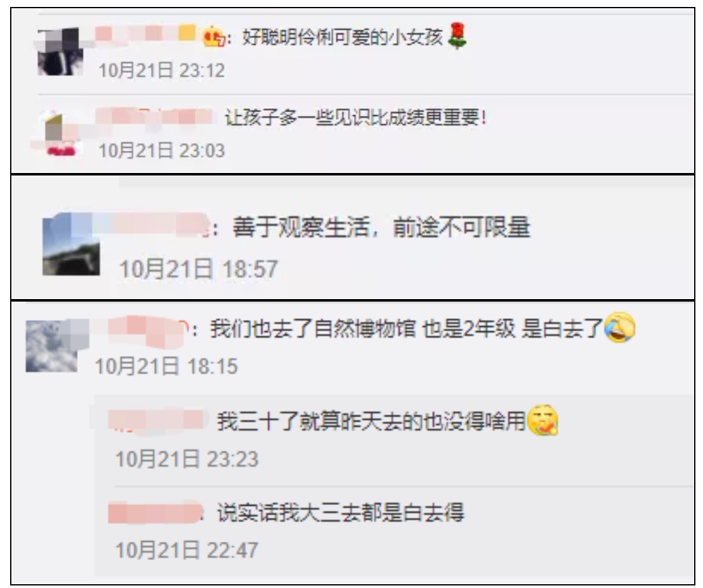Open the landscape avatar beside 善于观察生活 comment
703x588 pixels.
[71, 245]
